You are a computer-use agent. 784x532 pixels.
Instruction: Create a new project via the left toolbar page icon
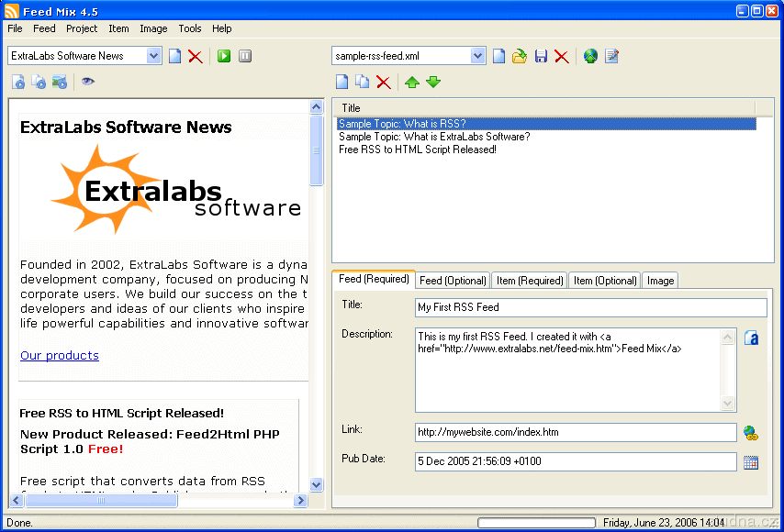[x=175, y=56]
